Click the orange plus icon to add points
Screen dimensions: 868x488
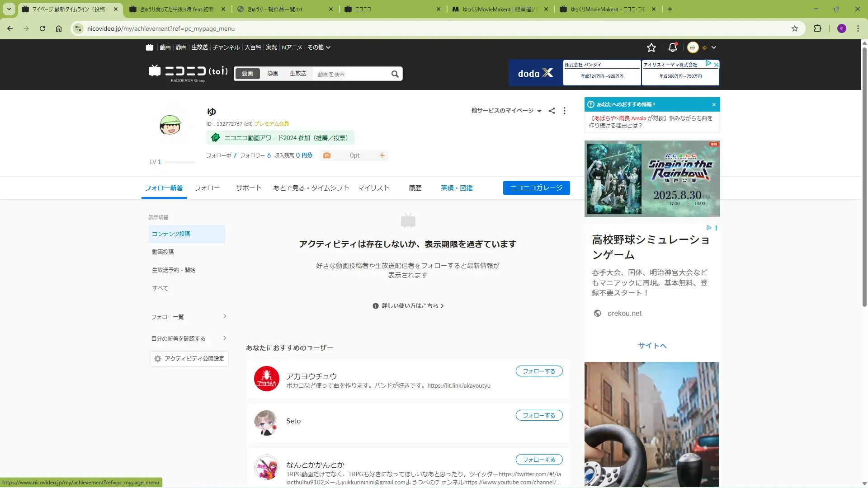pyautogui.click(x=382, y=155)
